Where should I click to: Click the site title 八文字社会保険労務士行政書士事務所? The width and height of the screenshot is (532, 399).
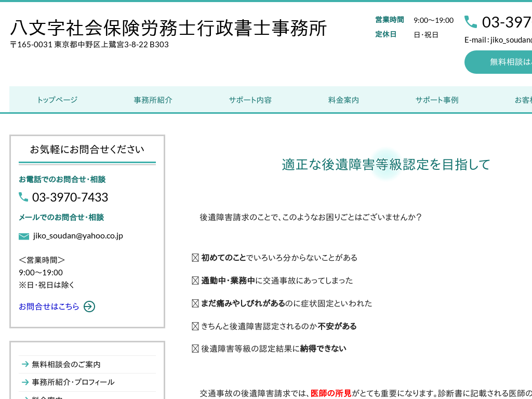169,28
